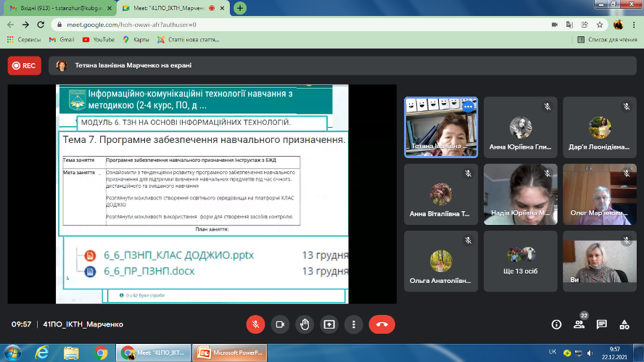Click the address bar with meet.google.com URL

coord(290,24)
